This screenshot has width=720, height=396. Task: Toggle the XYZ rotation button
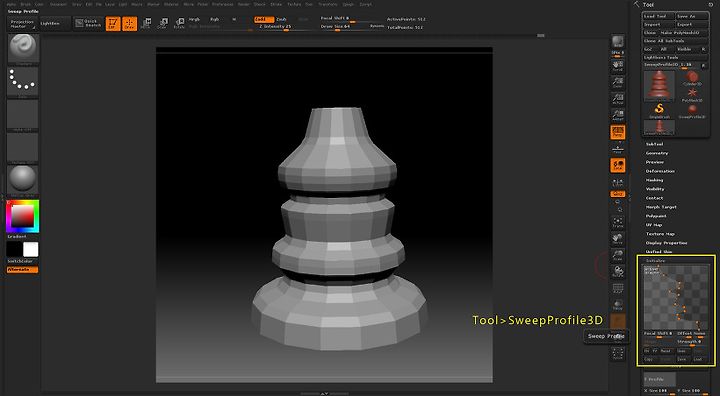click(618, 194)
